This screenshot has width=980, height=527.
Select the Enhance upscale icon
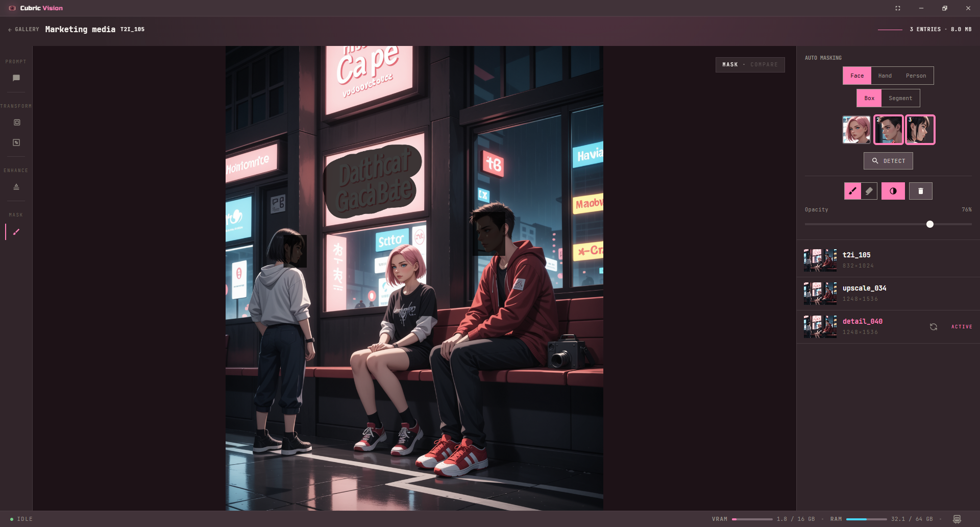click(x=16, y=187)
